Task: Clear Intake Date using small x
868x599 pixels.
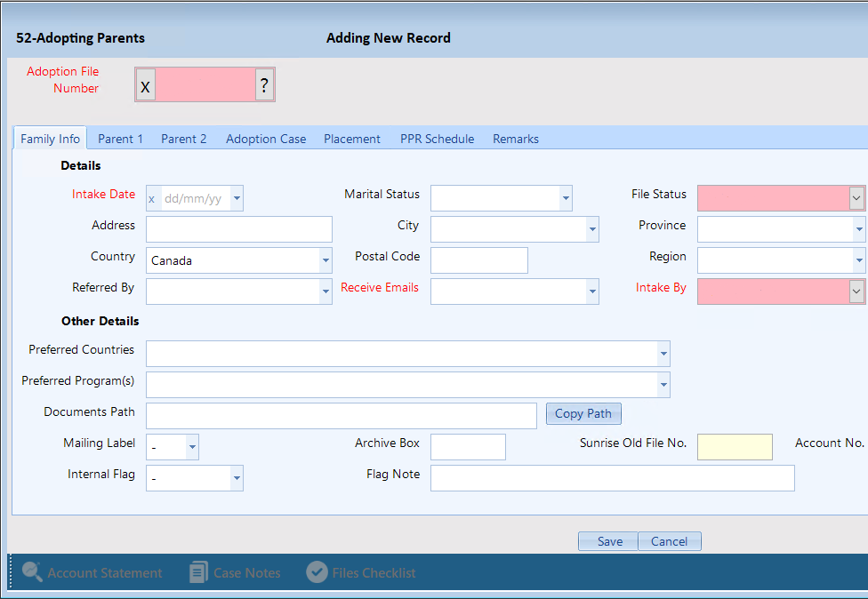Action: point(151,199)
